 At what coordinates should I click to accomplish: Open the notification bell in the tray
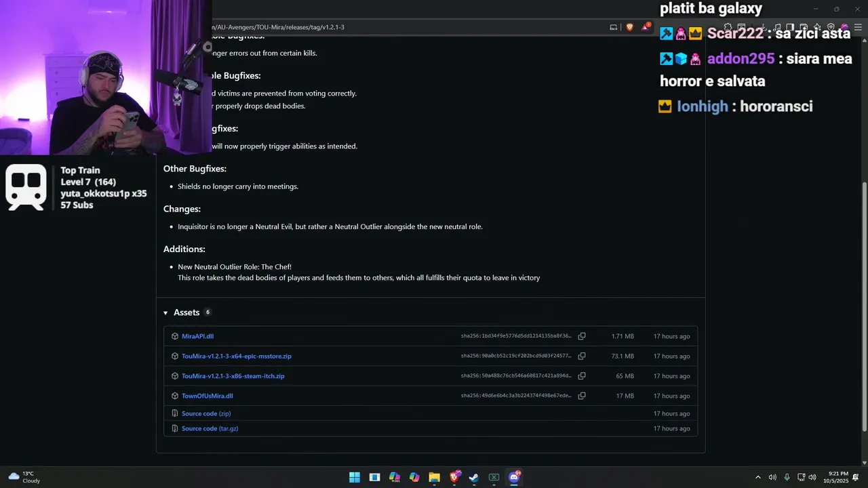[856, 477]
